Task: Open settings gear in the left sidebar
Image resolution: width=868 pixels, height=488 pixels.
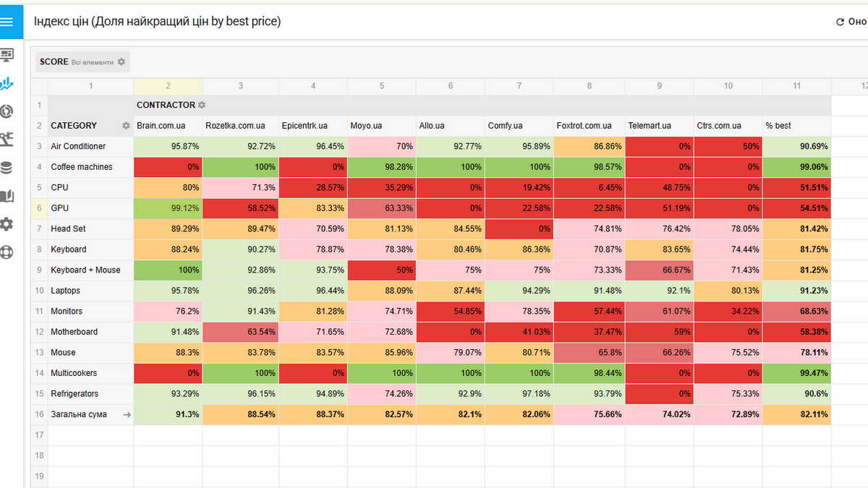Action: (7, 224)
